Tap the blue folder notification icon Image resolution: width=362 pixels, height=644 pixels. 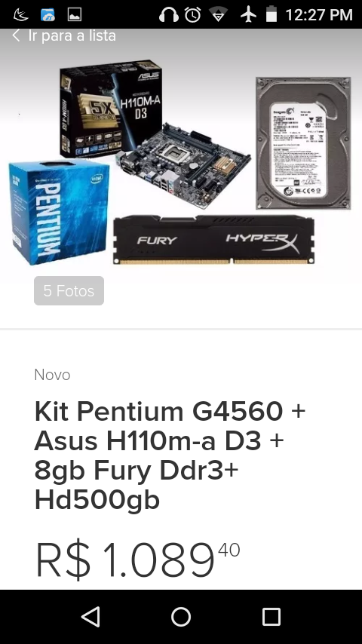(x=48, y=15)
